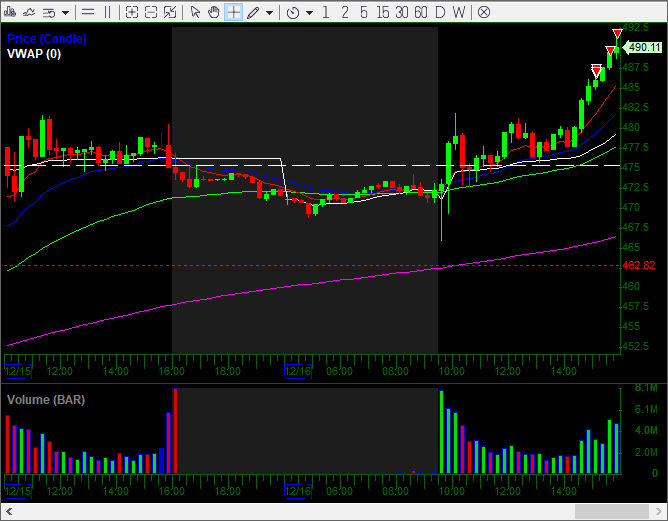Click the 12/15 date label on price axis
Screen dimensions: 668x521
coord(18,371)
